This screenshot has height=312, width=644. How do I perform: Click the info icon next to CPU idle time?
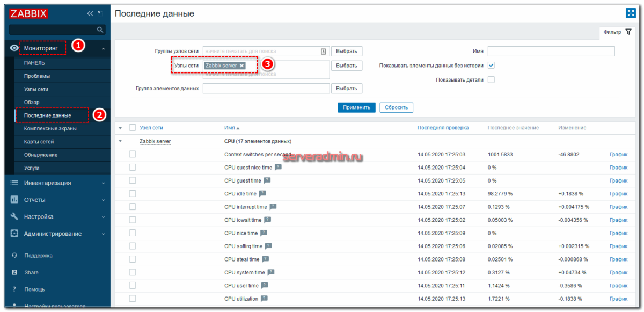pos(263,193)
